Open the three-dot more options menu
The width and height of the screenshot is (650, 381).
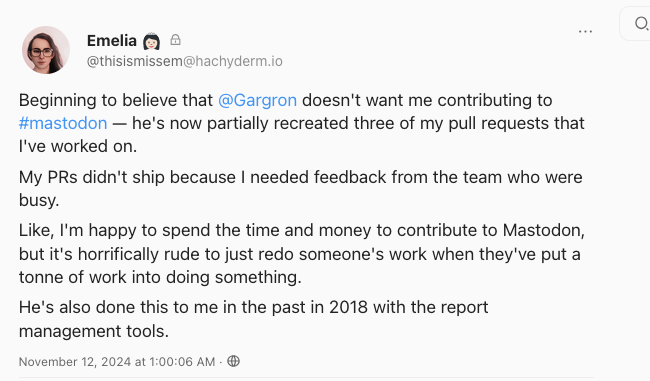click(585, 32)
